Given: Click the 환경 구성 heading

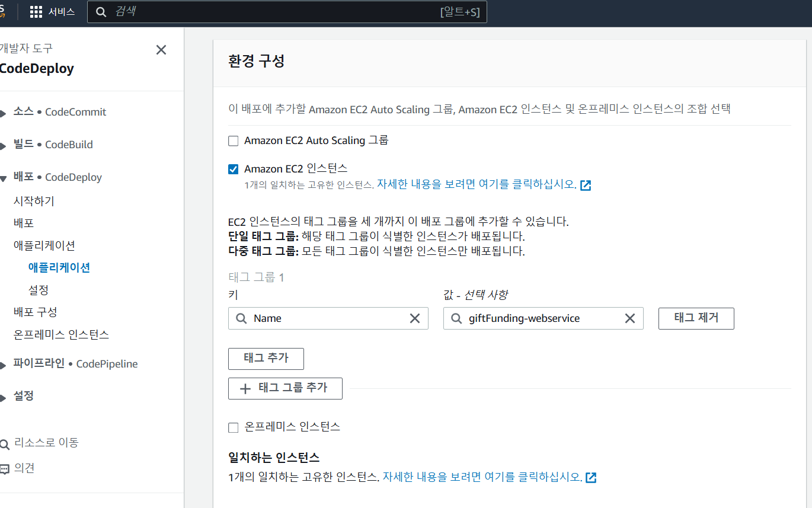Looking at the screenshot, I should (256, 61).
